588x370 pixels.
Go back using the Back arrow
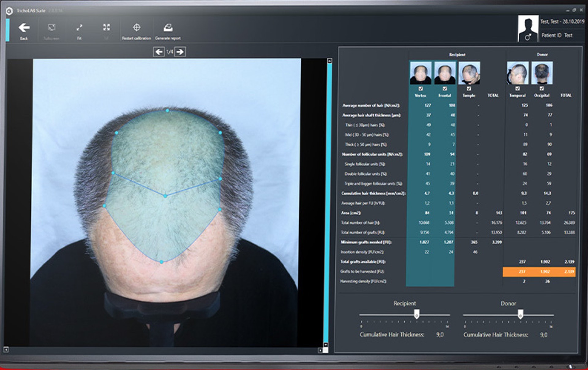tap(24, 28)
